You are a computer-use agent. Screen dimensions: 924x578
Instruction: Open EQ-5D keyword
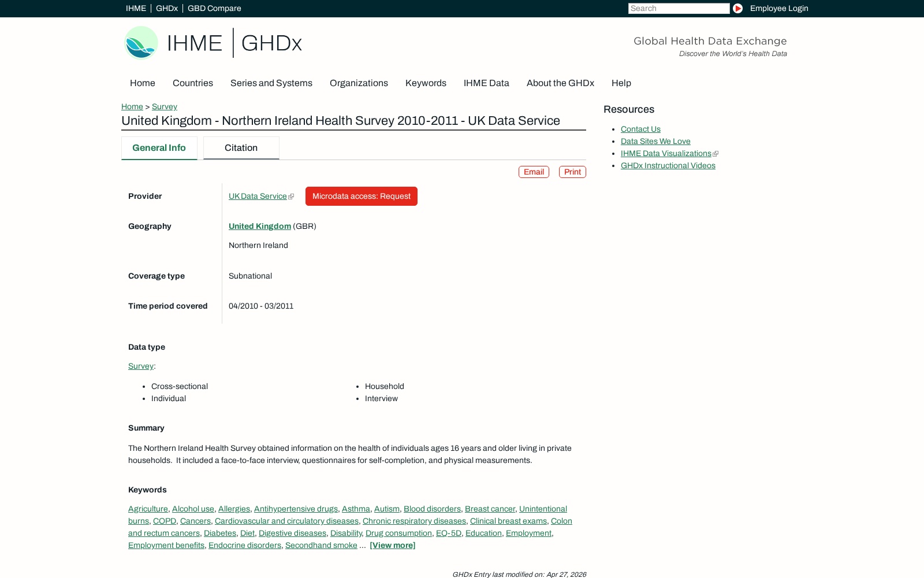pyautogui.click(x=449, y=533)
